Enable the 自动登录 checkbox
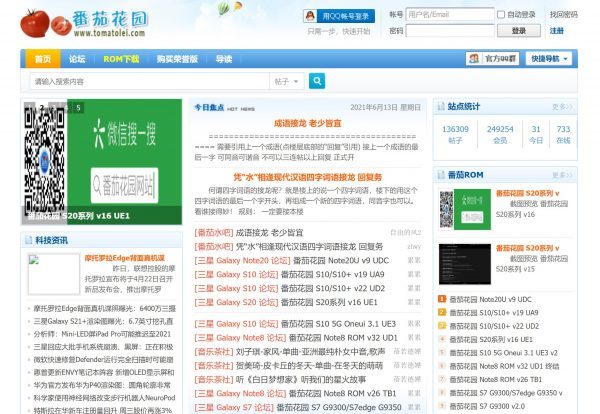The width and height of the screenshot is (600, 414). coord(503,15)
